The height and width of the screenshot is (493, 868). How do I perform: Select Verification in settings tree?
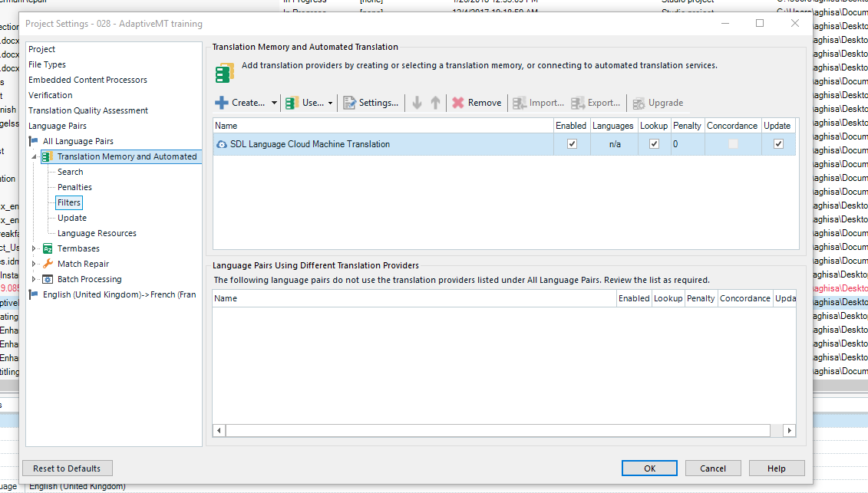pyautogui.click(x=51, y=95)
